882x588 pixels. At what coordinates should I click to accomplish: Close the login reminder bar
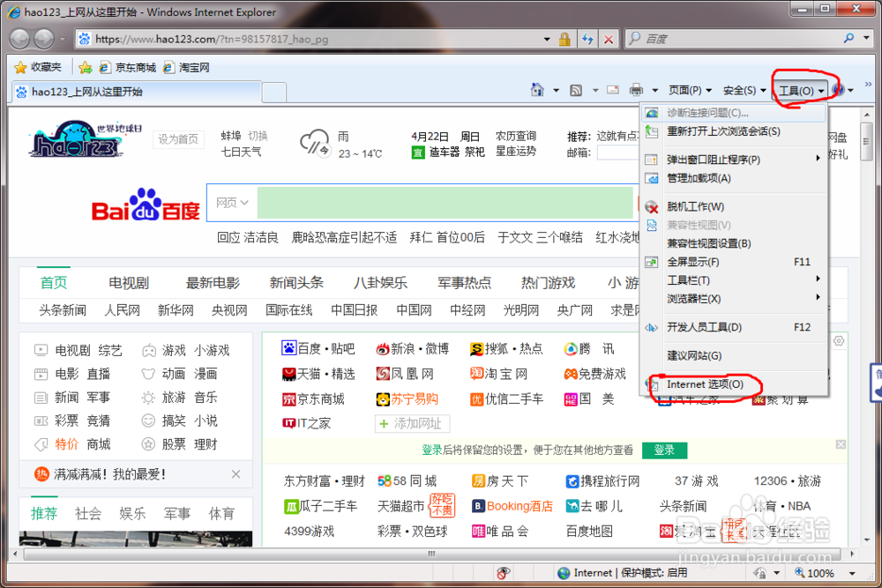coord(841,444)
